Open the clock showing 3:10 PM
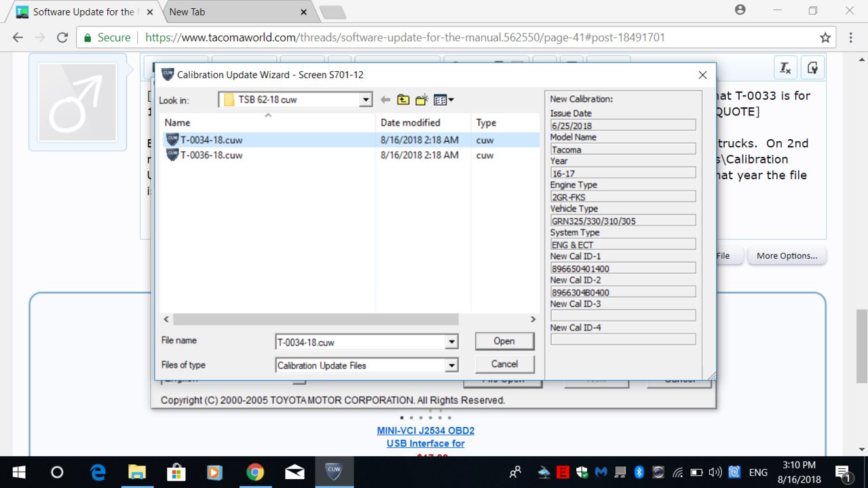 pyautogui.click(x=799, y=472)
